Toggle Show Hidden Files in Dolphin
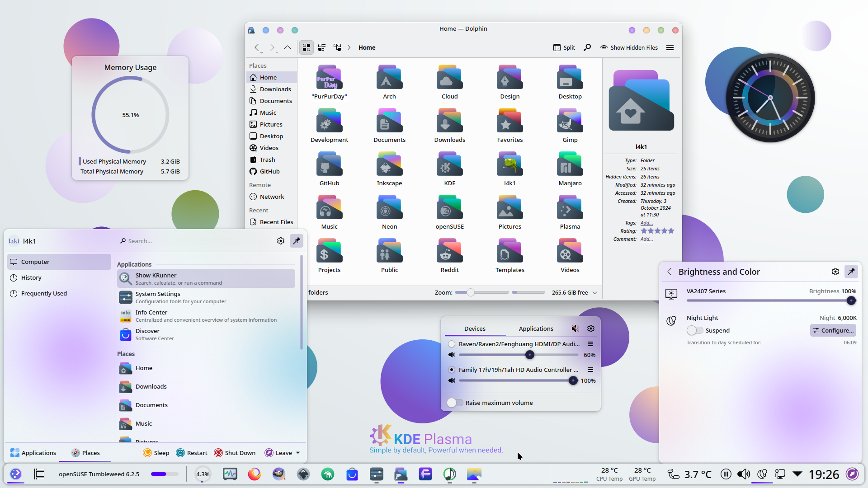Viewport: 868px width, 488px height. pos(628,47)
